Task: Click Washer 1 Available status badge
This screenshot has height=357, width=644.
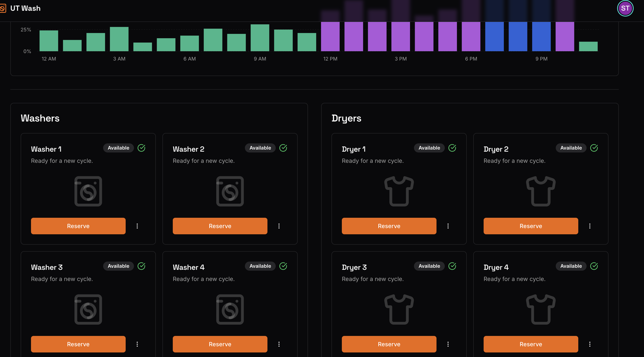Action: pos(118,148)
